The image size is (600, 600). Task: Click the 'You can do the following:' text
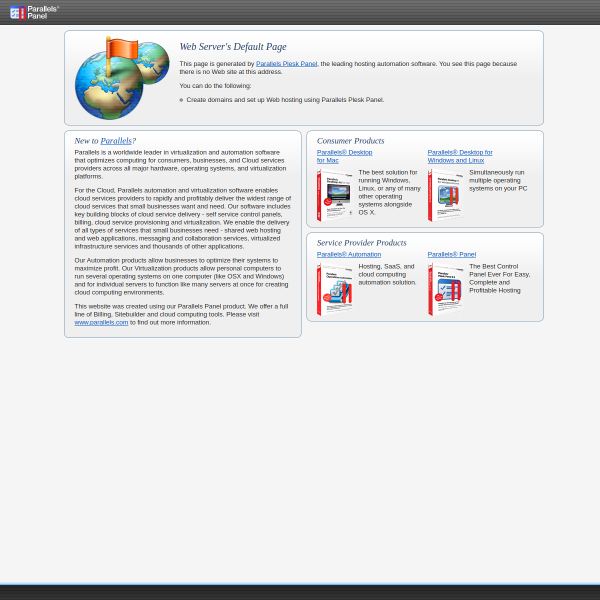[x=215, y=86]
